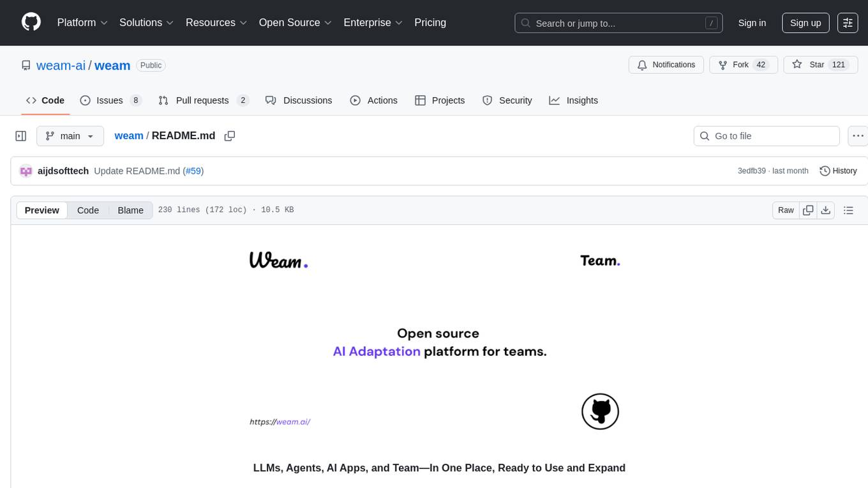Expand the Open Source menu
This screenshot has height=488, width=868.
pyautogui.click(x=296, y=22)
